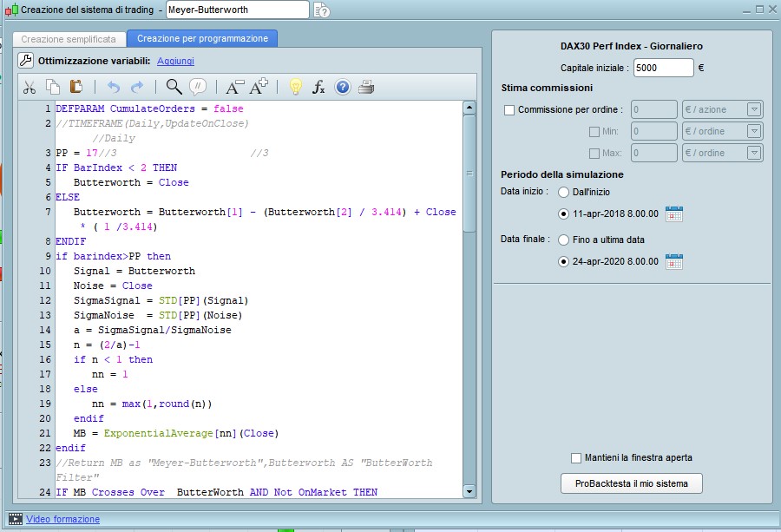The image size is (781, 532).
Task: Open the fx function library
Action: (318, 87)
